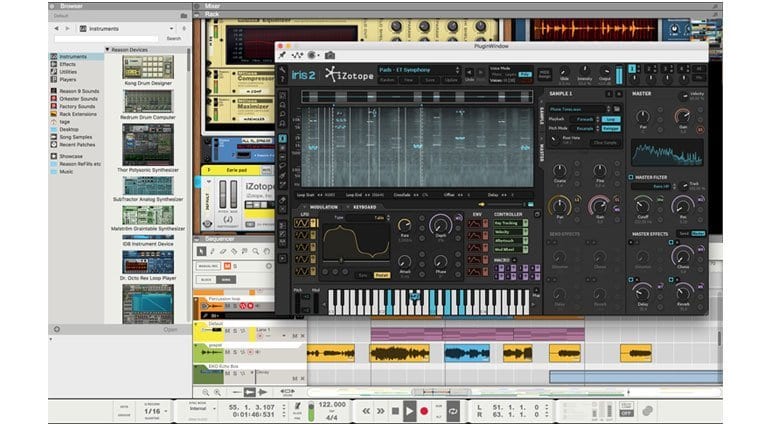Open the Instruments location dropdown in Browser
Viewport: 770px width, 425px height.
[127, 29]
